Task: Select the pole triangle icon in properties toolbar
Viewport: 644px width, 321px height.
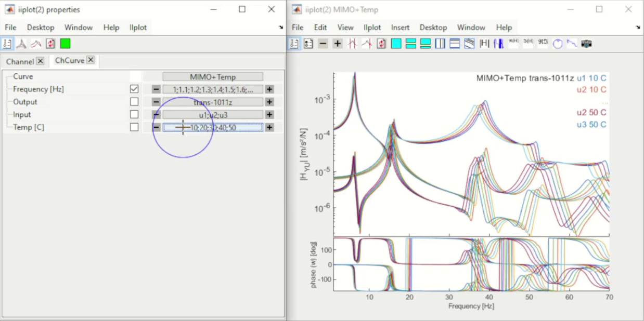Action: 21,44
